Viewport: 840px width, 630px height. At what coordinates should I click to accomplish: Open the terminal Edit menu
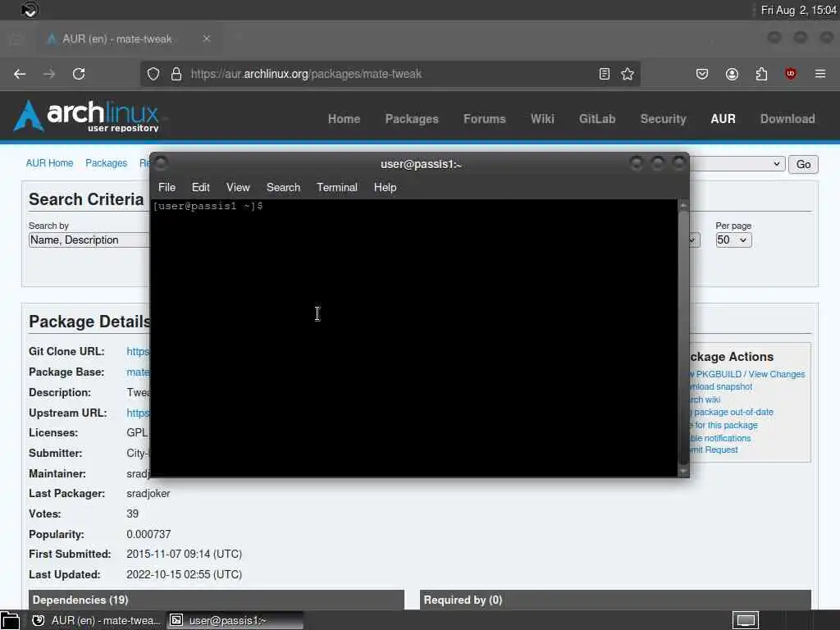[x=200, y=188]
